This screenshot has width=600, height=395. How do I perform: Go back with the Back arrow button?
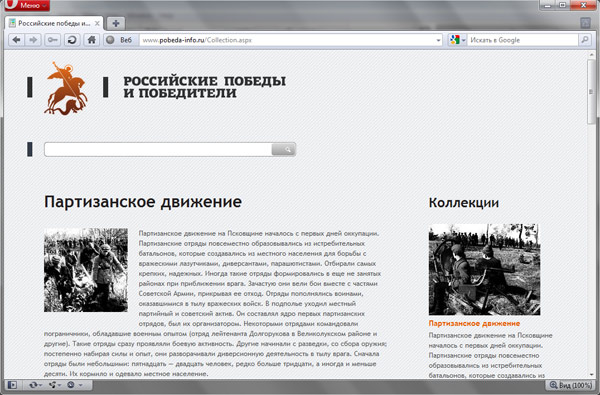16,40
